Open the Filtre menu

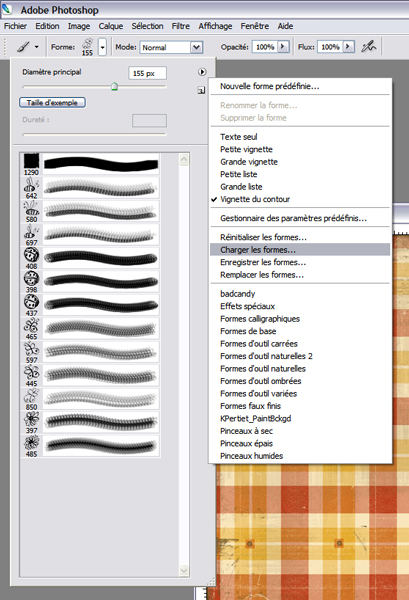click(181, 26)
